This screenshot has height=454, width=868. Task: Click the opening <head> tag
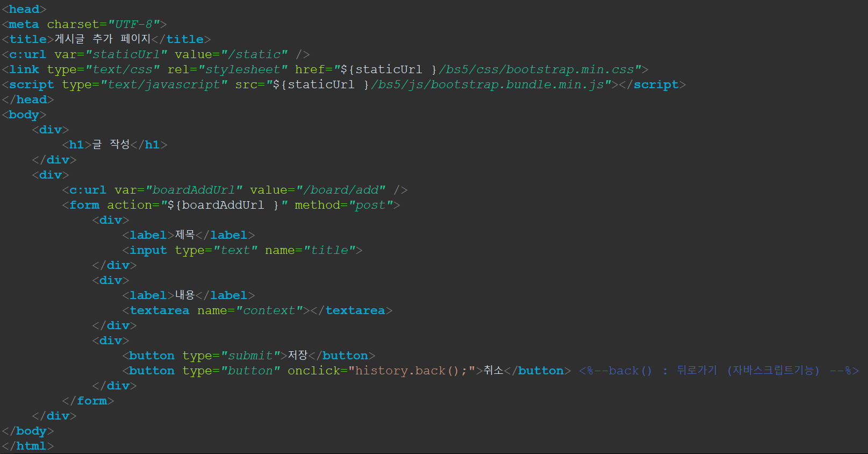24,9
